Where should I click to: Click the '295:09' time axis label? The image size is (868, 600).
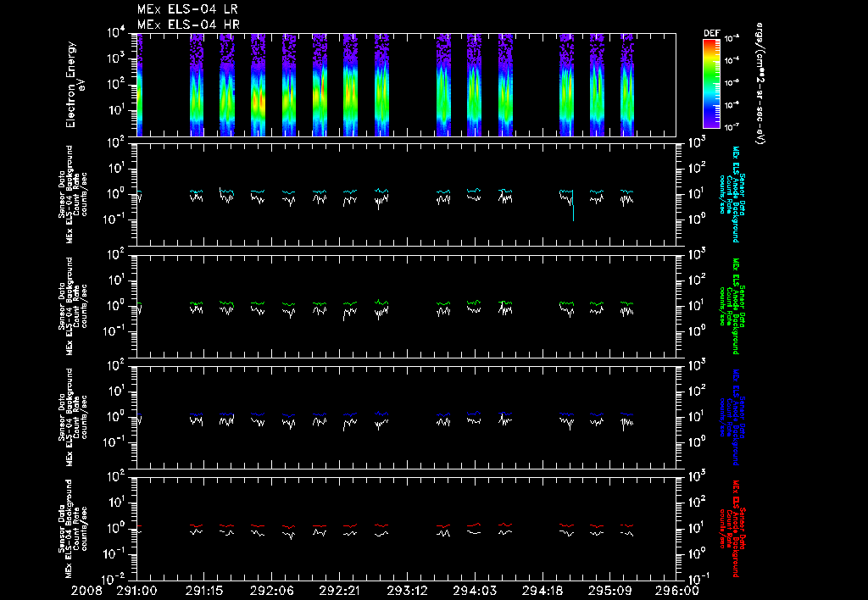[x=609, y=591]
